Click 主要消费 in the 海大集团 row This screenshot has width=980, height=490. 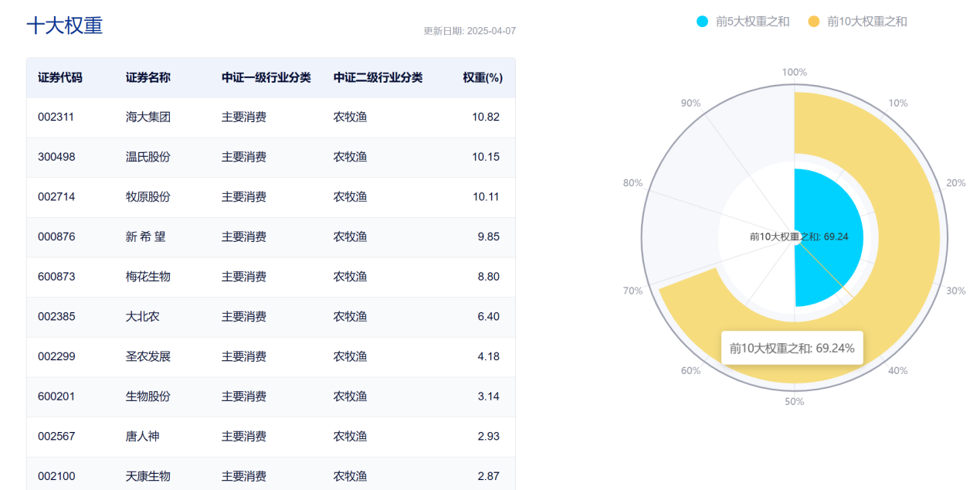244,117
